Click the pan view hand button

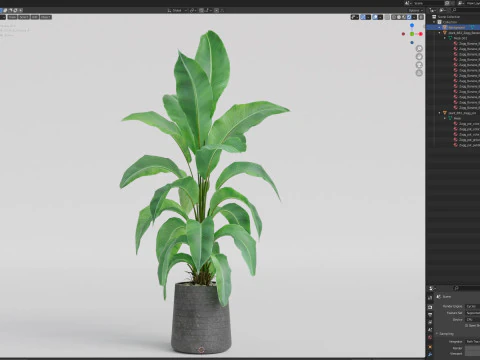[419, 57]
